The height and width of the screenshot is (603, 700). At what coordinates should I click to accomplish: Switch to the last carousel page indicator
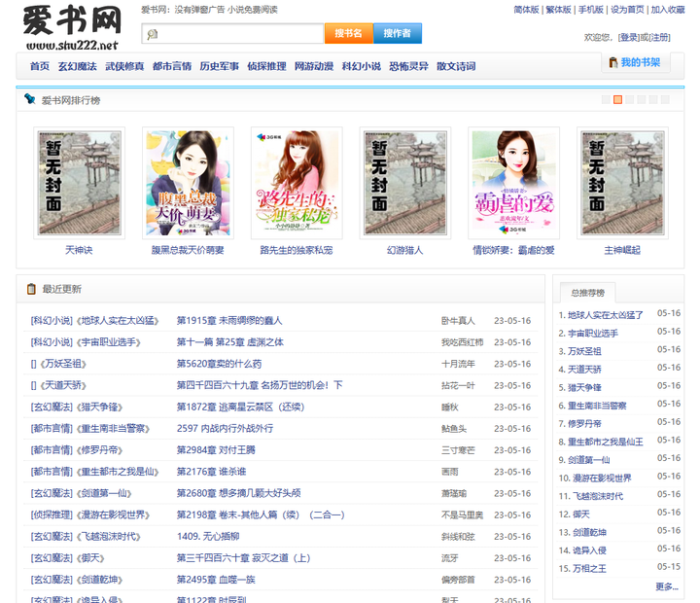(665, 99)
